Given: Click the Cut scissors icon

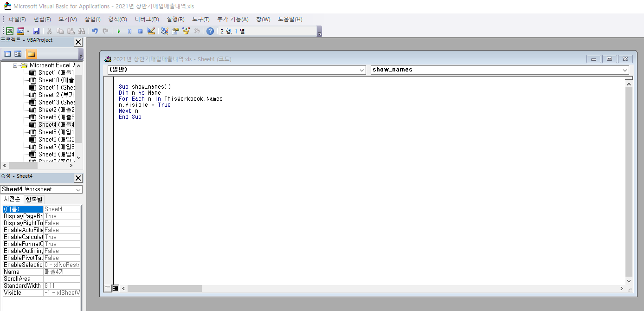Looking at the screenshot, I should coord(49,31).
